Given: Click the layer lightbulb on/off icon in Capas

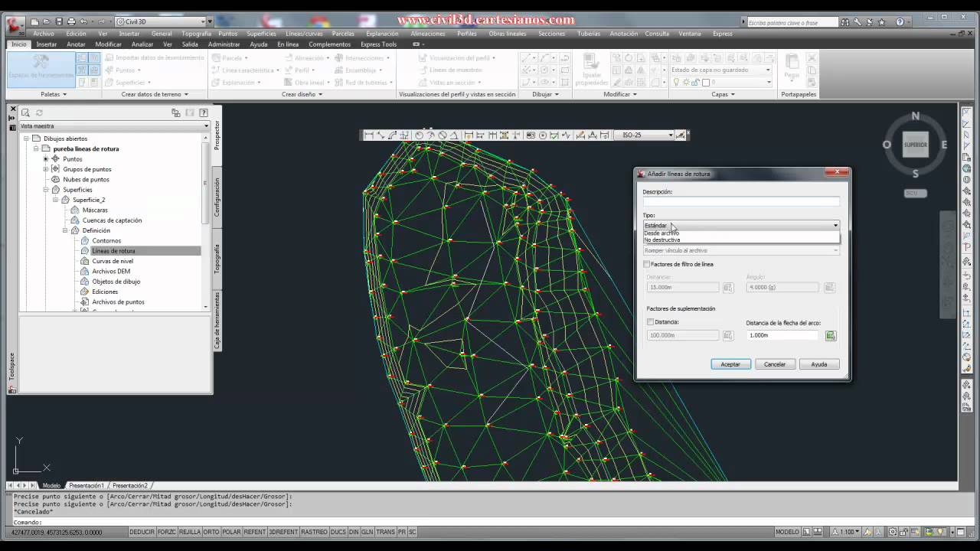Looking at the screenshot, I should coord(676,82).
